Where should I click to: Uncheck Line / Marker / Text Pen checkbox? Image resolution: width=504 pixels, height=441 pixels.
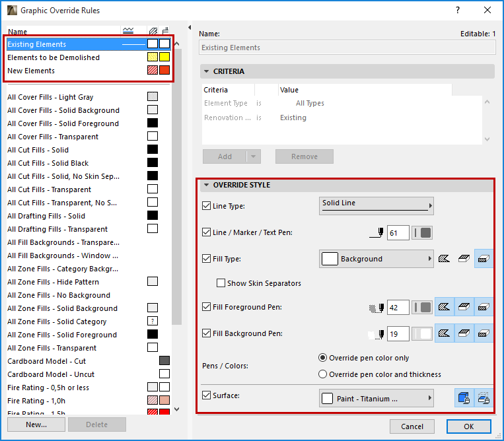[206, 232]
